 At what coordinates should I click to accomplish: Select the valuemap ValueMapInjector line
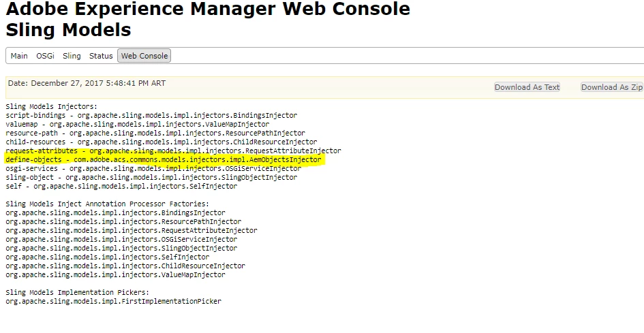(x=138, y=124)
